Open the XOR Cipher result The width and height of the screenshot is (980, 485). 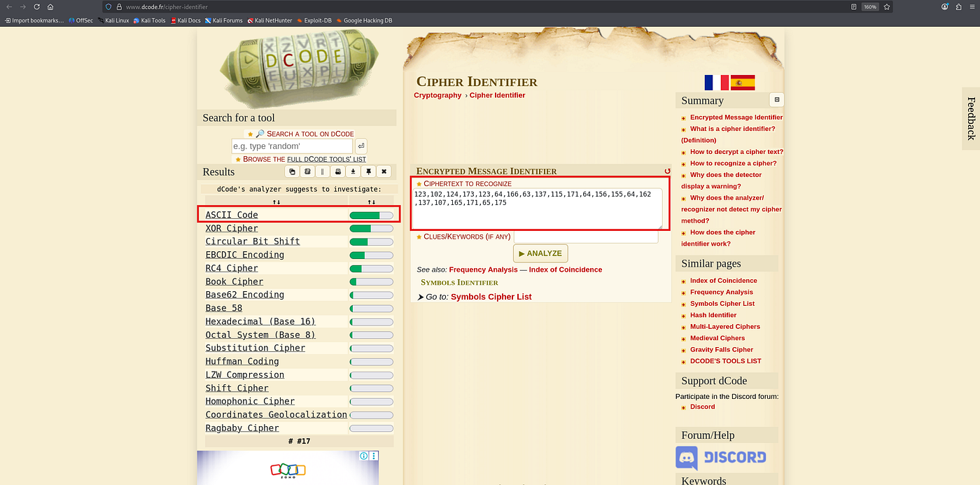(x=232, y=228)
